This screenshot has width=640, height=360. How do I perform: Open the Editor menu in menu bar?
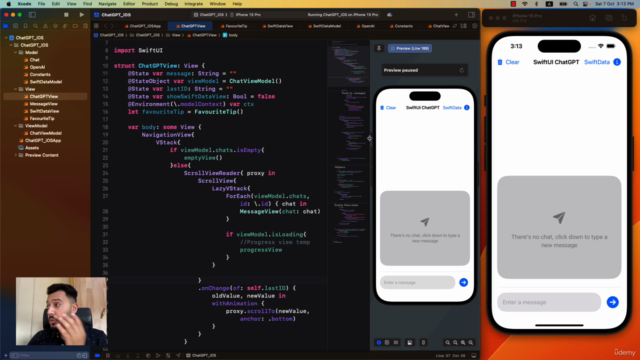coord(129,4)
